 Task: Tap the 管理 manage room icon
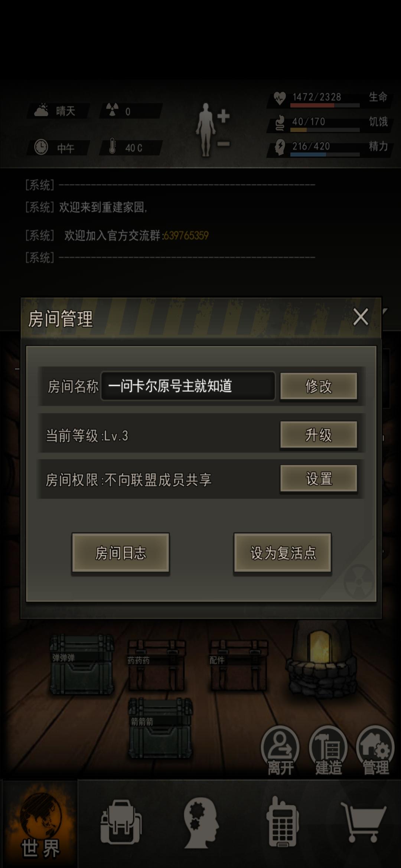(375, 751)
